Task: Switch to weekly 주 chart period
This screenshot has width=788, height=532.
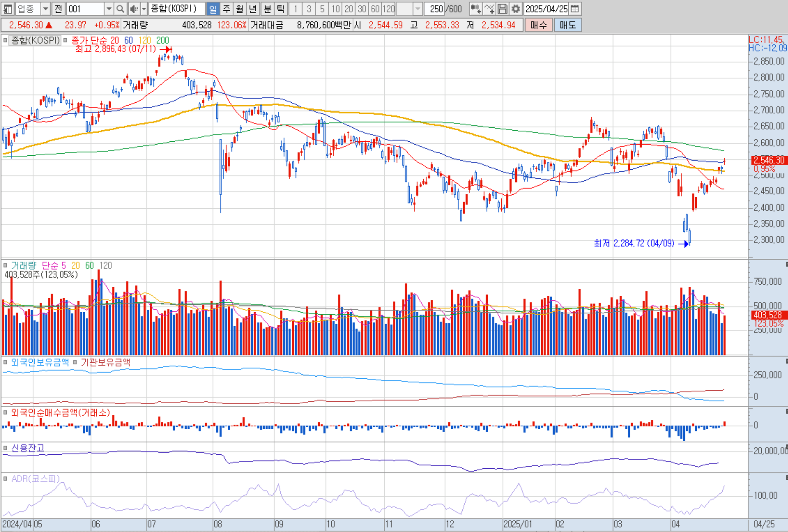Action: pos(226,9)
